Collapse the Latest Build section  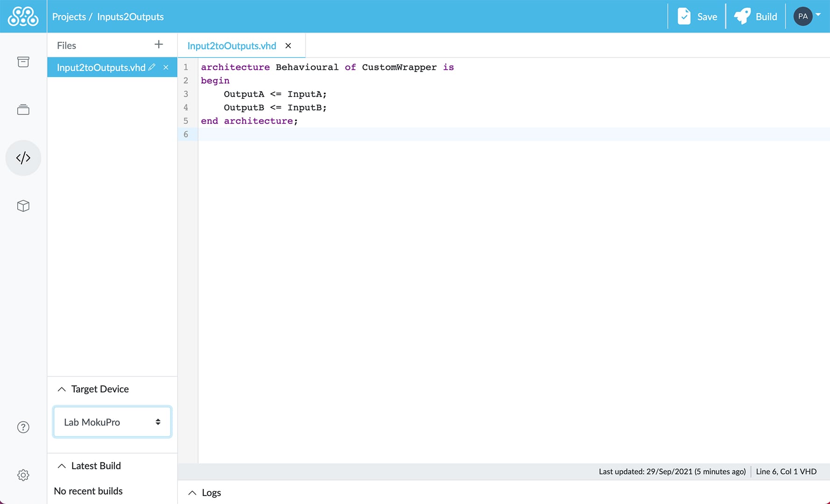pyautogui.click(x=62, y=466)
